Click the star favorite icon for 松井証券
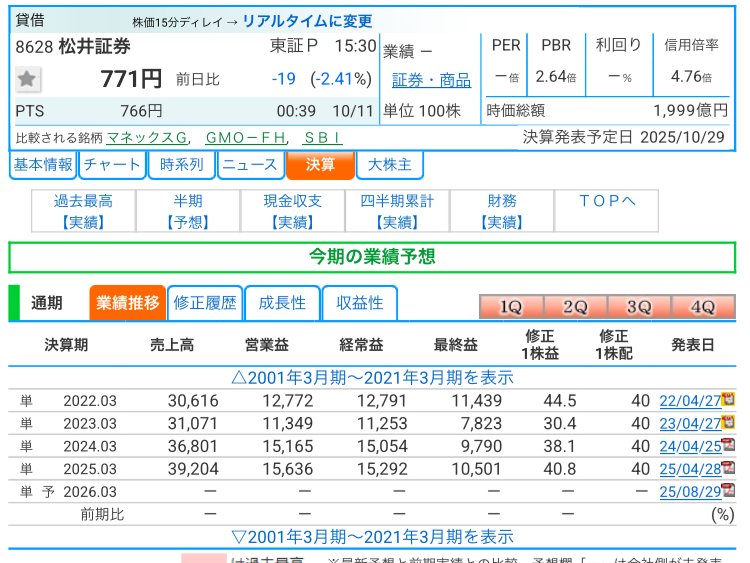 click(28, 79)
